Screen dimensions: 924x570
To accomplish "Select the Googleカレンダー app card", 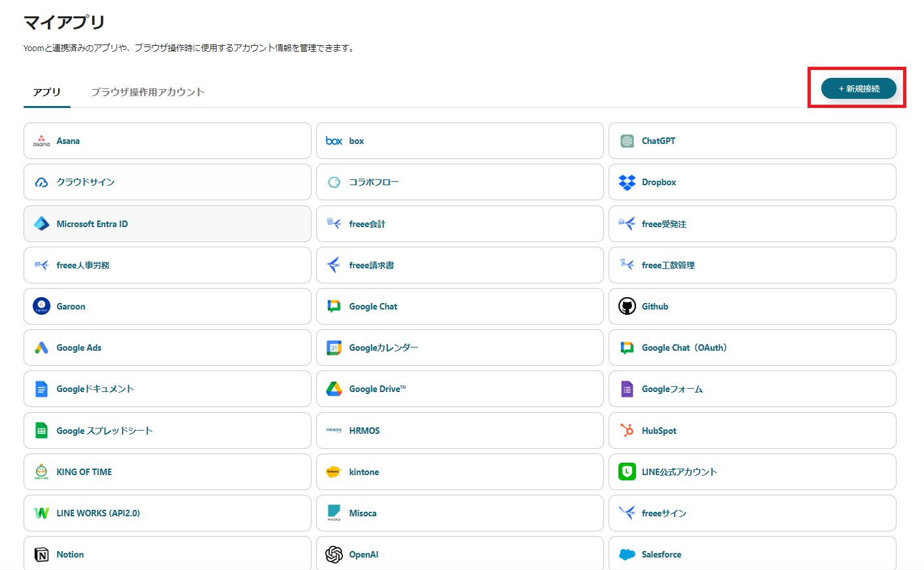I will point(459,347).
